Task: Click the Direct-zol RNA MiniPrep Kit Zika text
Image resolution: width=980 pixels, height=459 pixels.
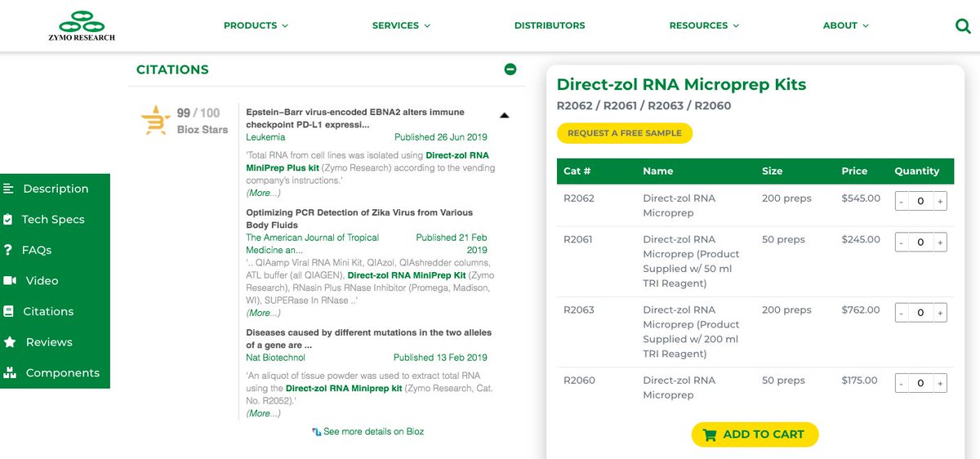Action: [x=407, y=276]
